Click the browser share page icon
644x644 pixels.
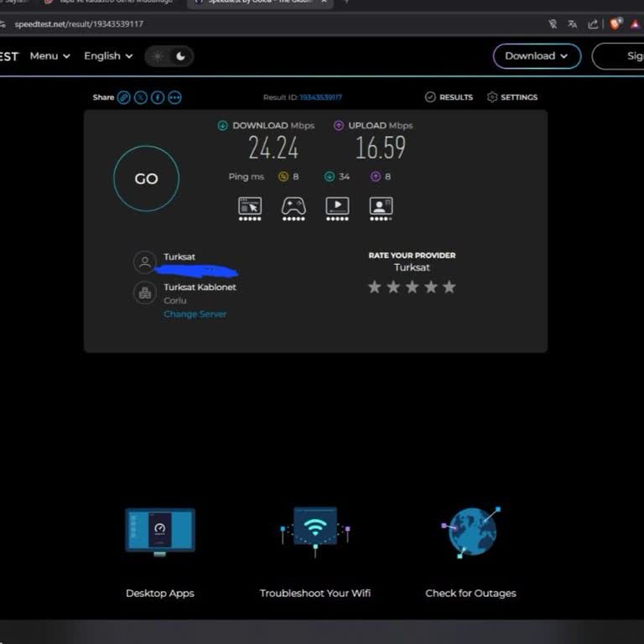(593, 24)
